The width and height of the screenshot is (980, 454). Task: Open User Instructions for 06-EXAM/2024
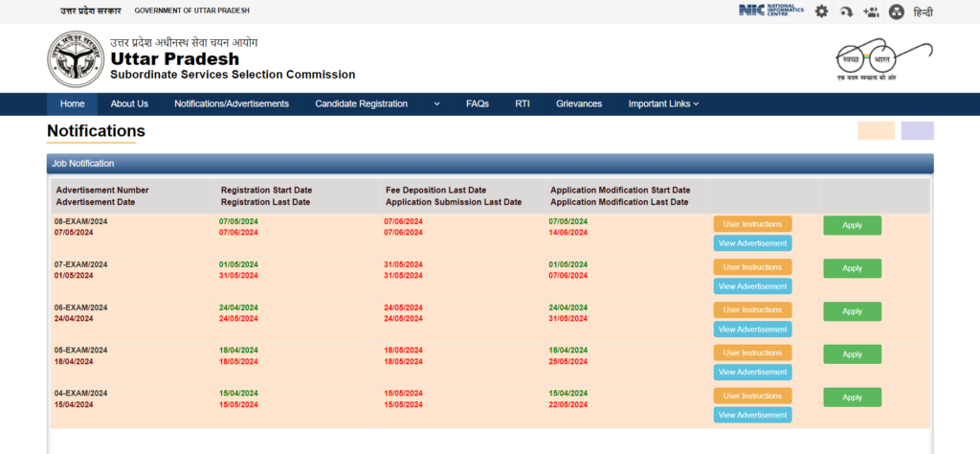coord(752,310)
